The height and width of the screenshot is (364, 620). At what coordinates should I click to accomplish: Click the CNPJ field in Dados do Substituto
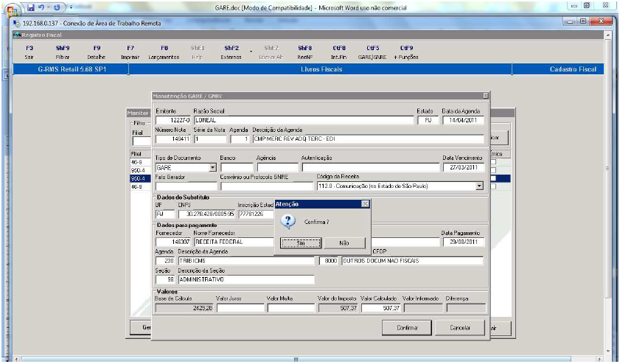point(206,214)
